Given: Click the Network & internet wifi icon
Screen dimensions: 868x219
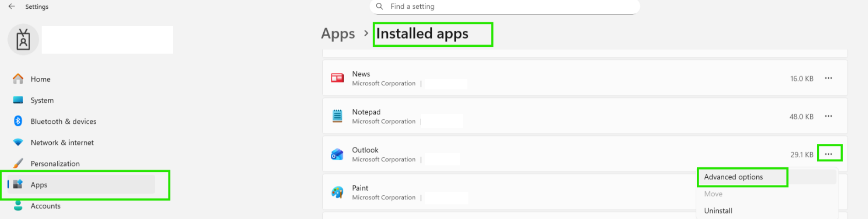Looking at the screenshot, I should (x=18, y=142).
